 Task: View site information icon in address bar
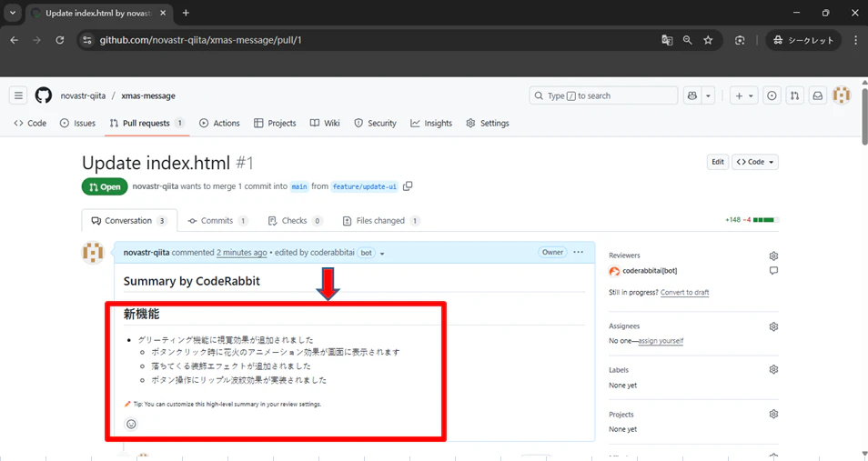pyautogui.click(x=87, y=40)
